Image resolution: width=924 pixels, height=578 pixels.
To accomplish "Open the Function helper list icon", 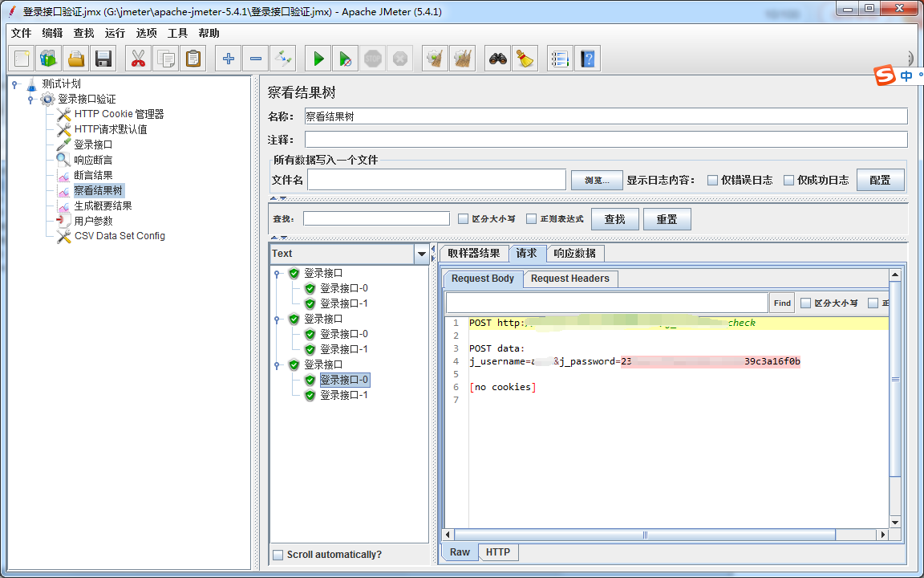I will pos(560,59).
